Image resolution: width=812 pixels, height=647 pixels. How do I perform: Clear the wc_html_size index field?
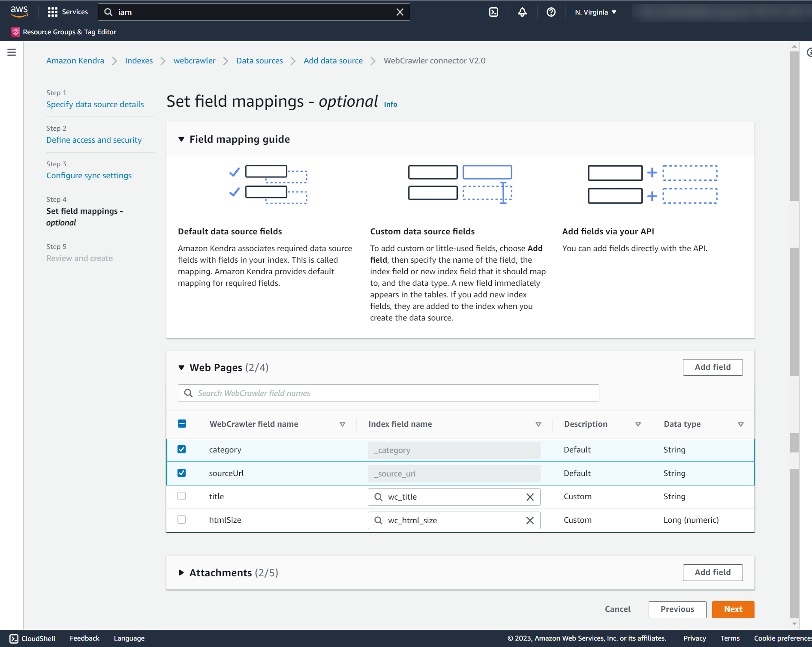coord(530,520)
